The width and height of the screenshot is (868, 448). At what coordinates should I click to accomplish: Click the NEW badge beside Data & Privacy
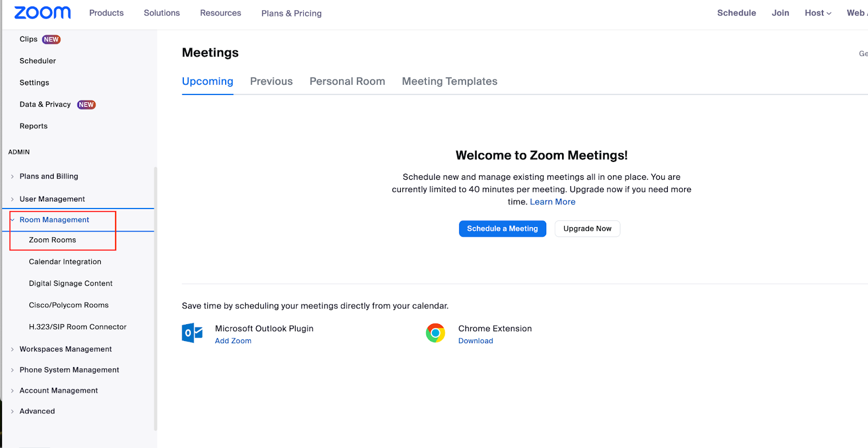86,105
